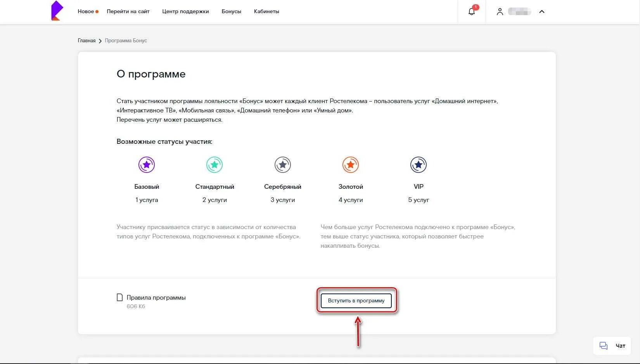This screenshot has height=364, width=640.
Task: Click the document icon for Правила программы
Action: 120,297
